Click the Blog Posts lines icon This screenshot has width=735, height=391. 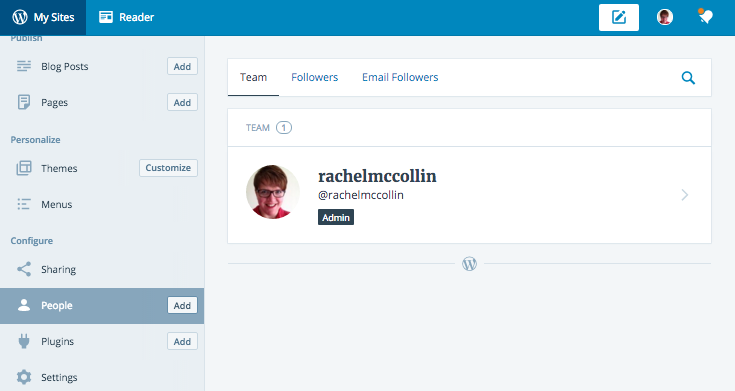pyautogui.click(x=24, y=66)
